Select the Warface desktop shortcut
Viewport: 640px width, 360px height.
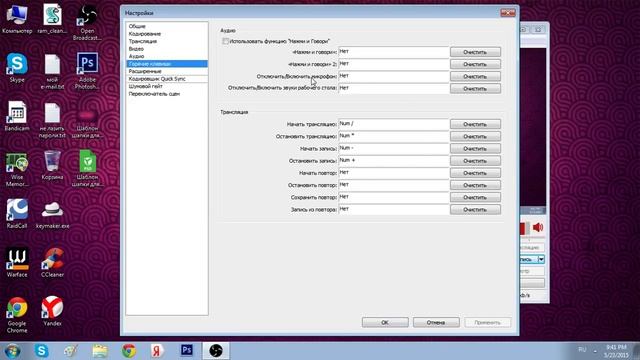(17, 262)
